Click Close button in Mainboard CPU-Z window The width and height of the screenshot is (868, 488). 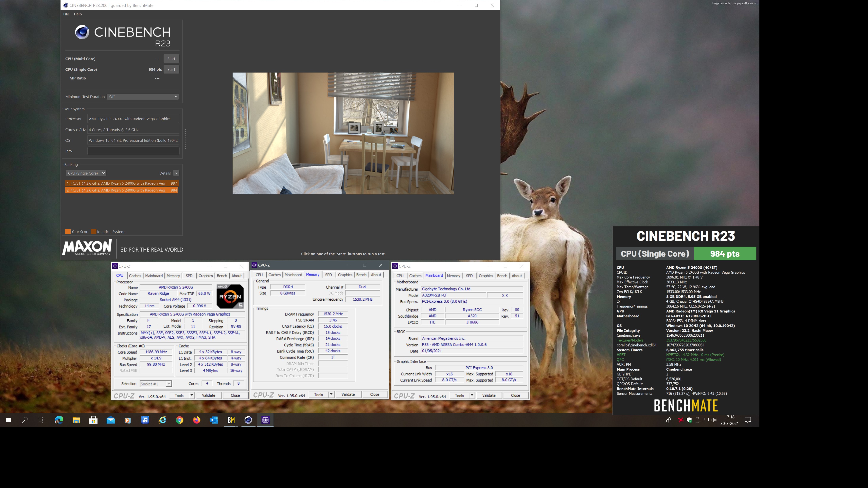516,395
